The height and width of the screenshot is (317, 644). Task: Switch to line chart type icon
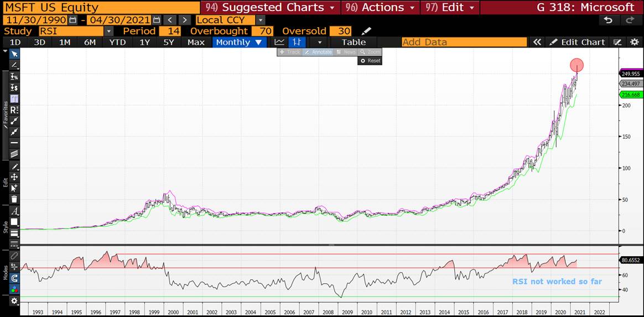(280, 42)
